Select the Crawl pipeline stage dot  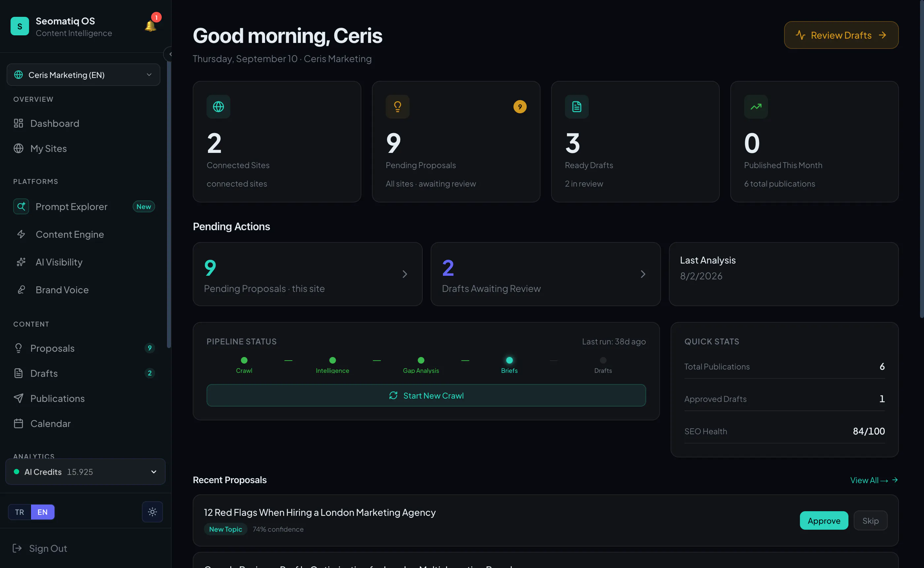[244, 360]
